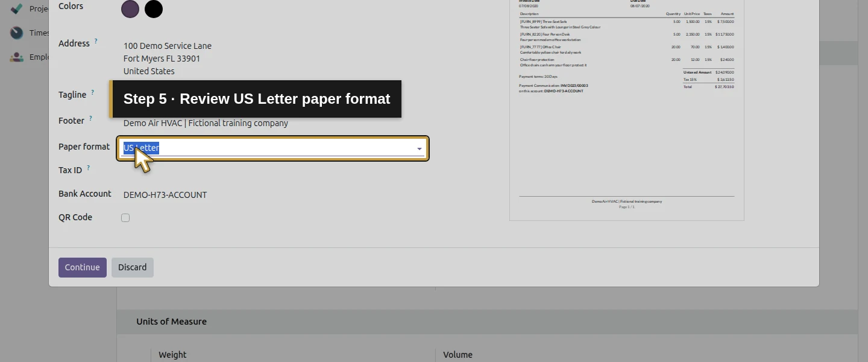
Task: Enable the QR Code checkbox
Action: (x=125, y=218)
